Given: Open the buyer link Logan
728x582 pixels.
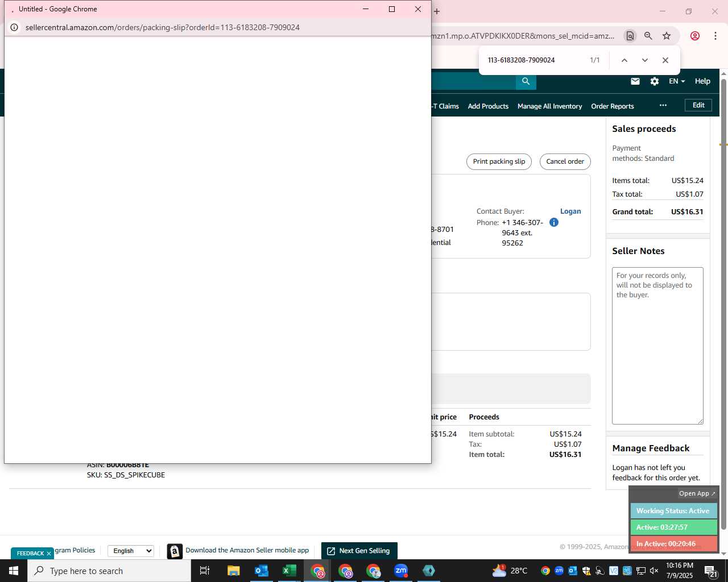Looking at the screenshot, I should tap(570, 211).
